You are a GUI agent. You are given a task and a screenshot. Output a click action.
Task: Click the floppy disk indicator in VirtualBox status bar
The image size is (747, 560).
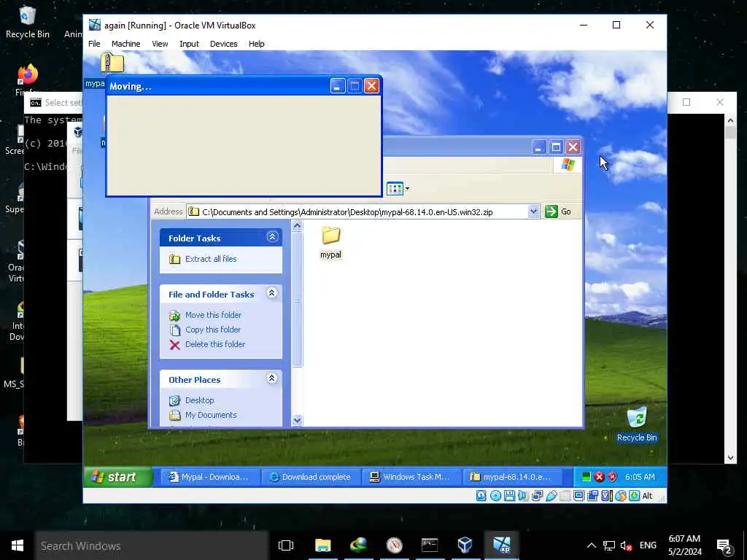pos(509,496)
